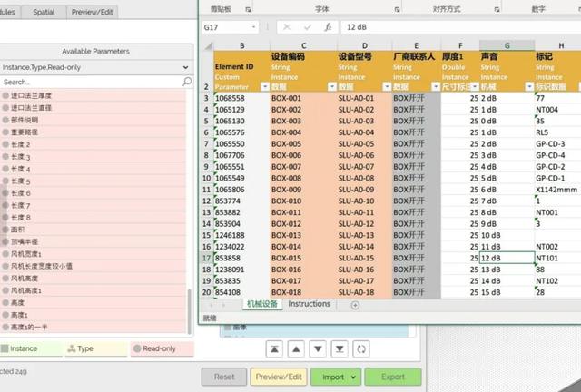Click the move-to-top arrow icon

pos(276,348)
